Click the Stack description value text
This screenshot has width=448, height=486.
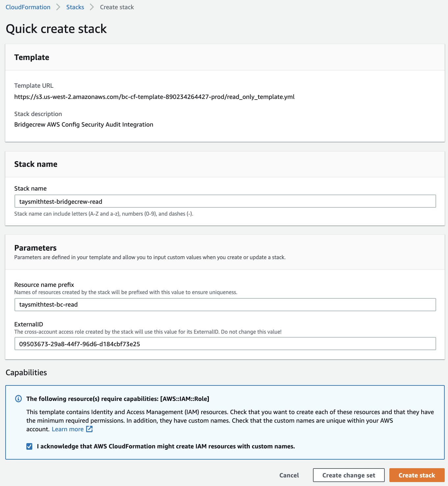tap(84, 124)
